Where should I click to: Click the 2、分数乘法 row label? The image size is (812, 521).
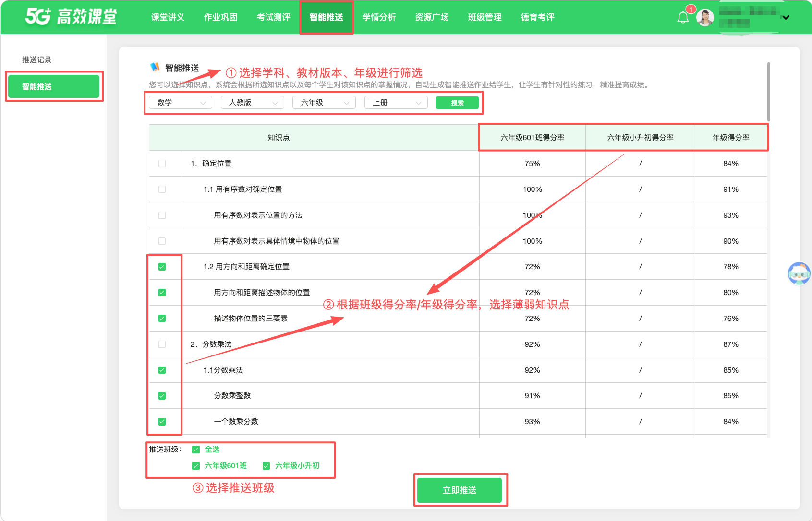click(211, 344)
